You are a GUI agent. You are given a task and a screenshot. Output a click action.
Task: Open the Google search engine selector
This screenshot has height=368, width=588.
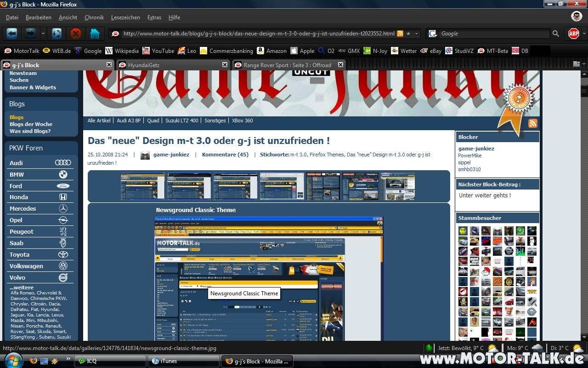click(x=432, y=34)
